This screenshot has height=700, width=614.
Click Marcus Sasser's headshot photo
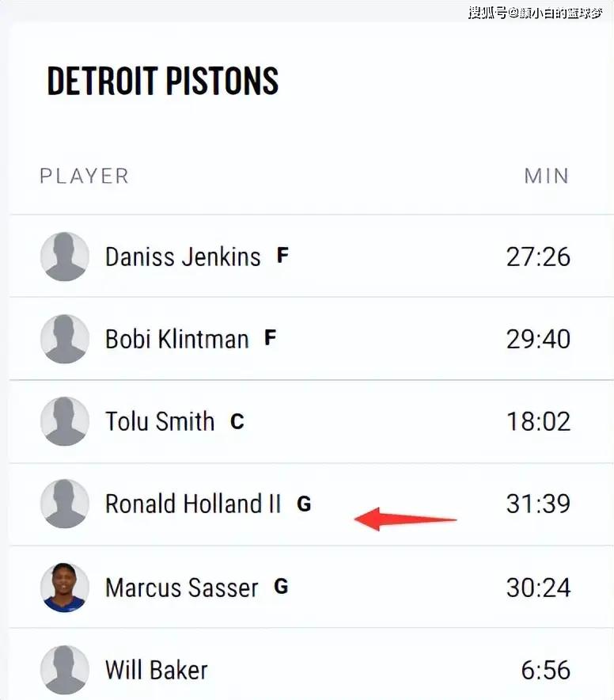tap(64, 588)
